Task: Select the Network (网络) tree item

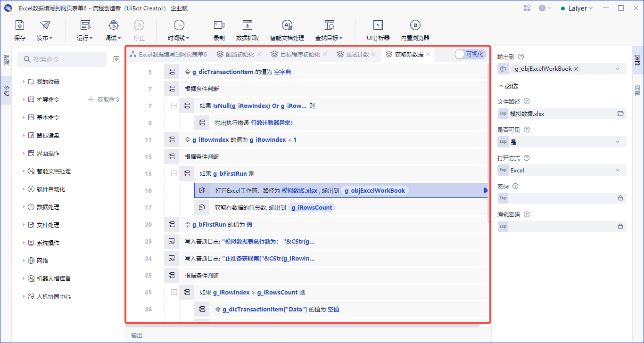Action: (x=42, y=261)
